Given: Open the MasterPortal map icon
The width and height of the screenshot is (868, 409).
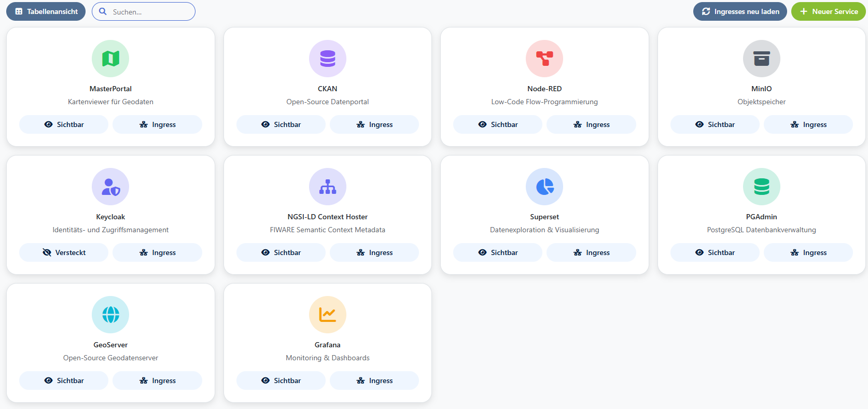Looking at the screenshot, I should coord(110,59).
